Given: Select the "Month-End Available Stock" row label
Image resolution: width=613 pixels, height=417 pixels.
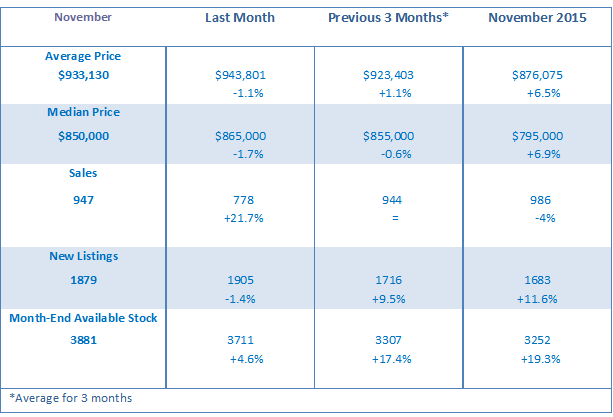Looking at the screenshot, I should 84,318.
